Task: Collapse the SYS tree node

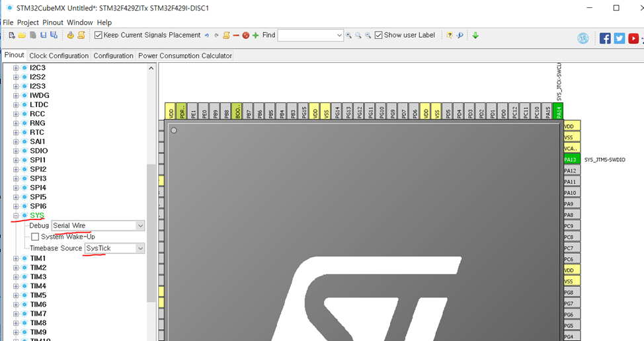Action: tap(16, 215)
